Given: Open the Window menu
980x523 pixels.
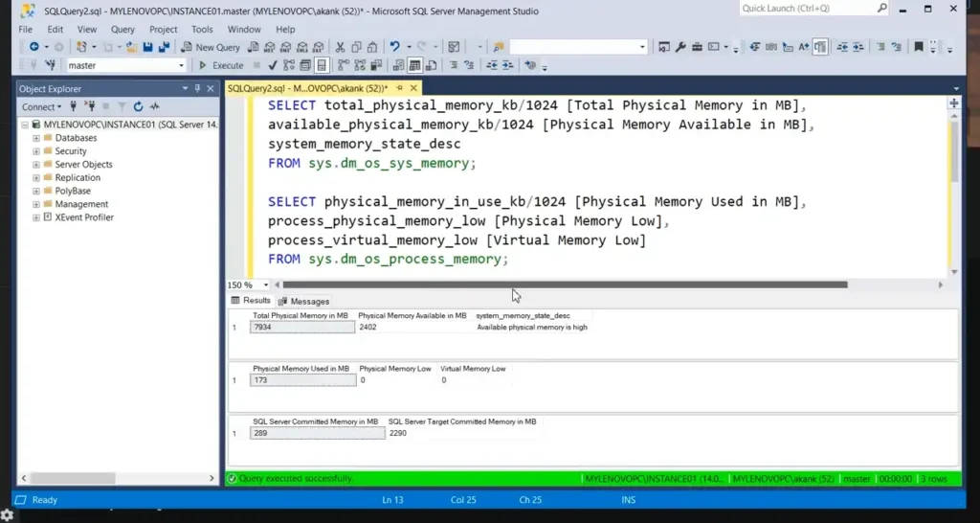Looking at the screenshot, I should tap(244, 30).
